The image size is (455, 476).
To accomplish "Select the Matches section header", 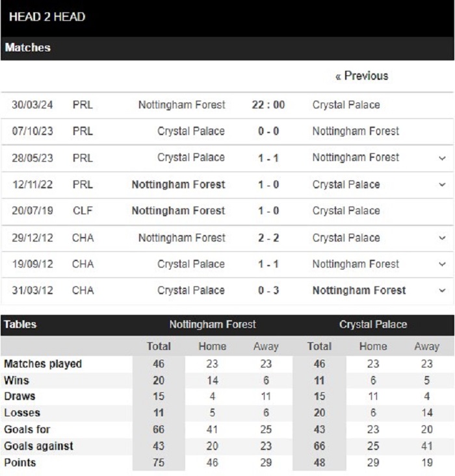I will 28,47.
